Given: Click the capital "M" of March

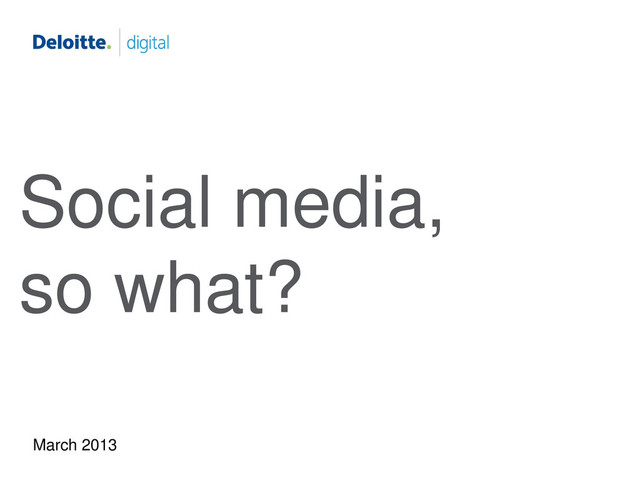Looking at the screenshot, I should [x=40, y=441].
